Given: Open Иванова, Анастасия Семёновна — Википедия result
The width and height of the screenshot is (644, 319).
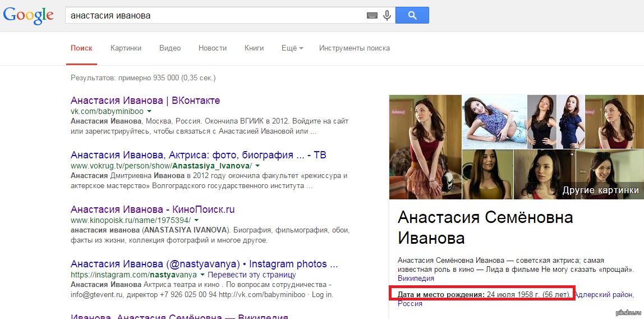Looking at the screenshot, I should (179, 316).
